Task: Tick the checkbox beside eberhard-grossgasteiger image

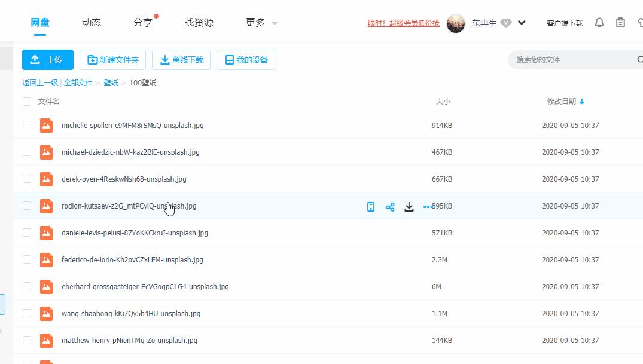Action: (26, 286)
